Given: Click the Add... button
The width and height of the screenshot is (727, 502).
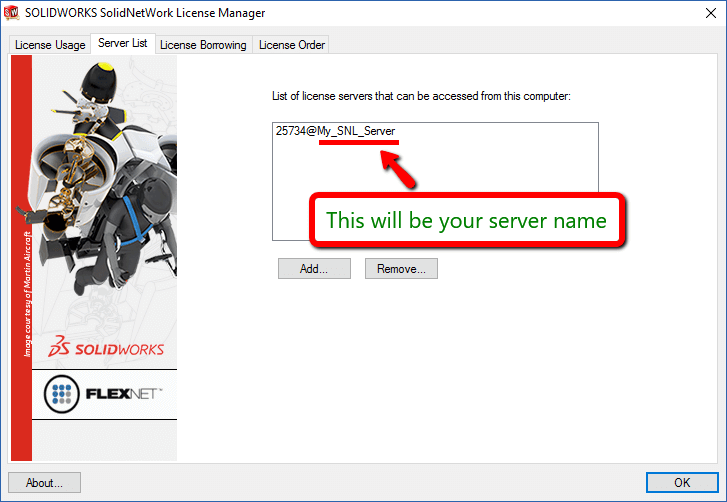Looking at the screenshot, I should pyautogui.click(x=314, y=269).
